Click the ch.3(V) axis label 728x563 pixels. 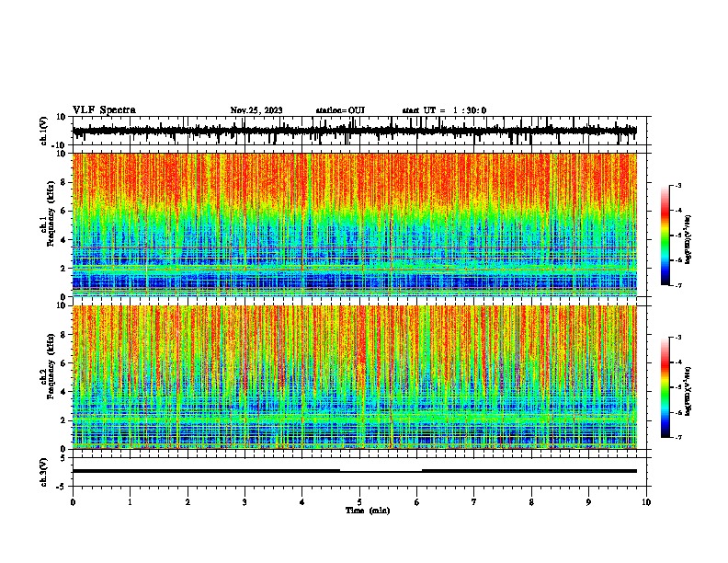point(44,472)
